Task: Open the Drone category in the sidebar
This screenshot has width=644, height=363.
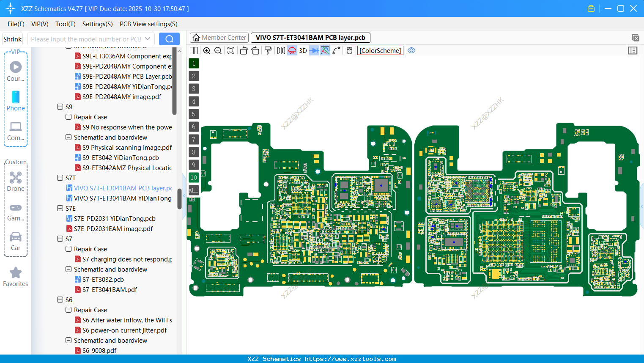Action: (16, 180)
